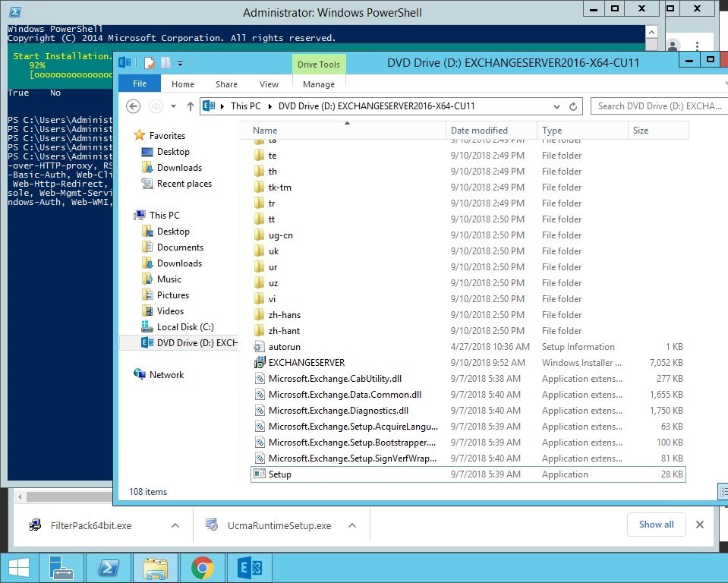Viewport: 728px width, 583px height.
Task: Select the zh-hant folder
Action: point(468,330)
